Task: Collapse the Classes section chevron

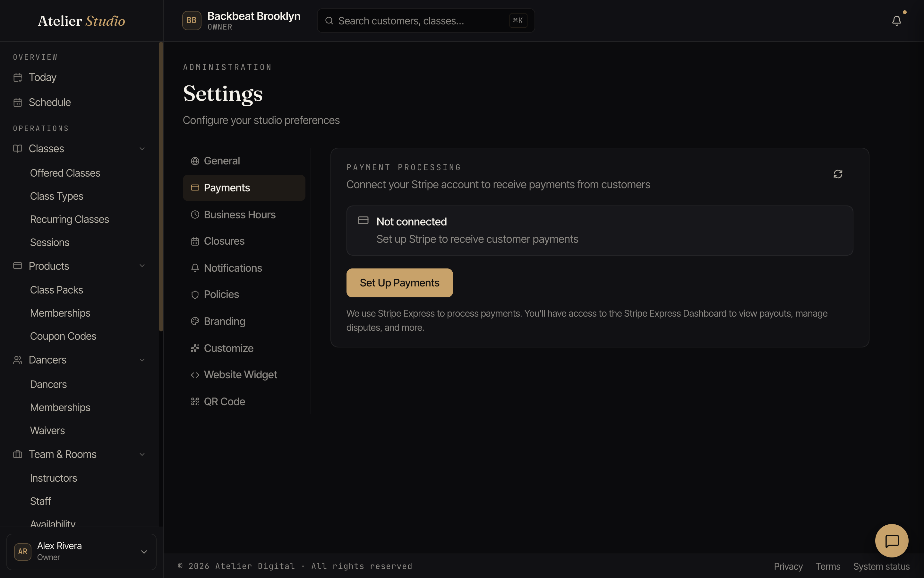Action: coord(142,149)
